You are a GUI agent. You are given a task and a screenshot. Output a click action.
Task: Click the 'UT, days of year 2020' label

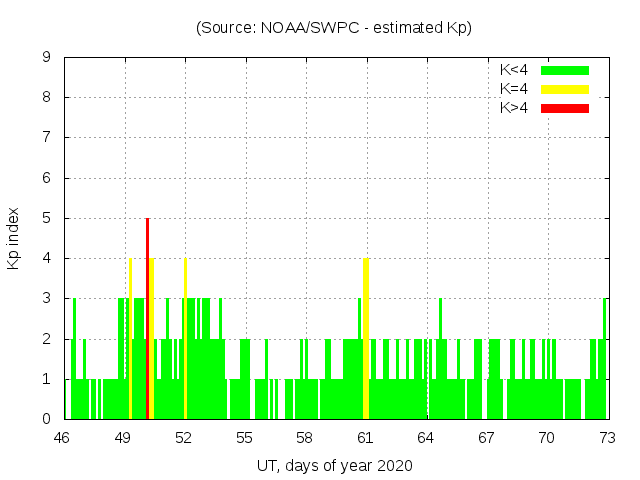(x=334, y=465)
